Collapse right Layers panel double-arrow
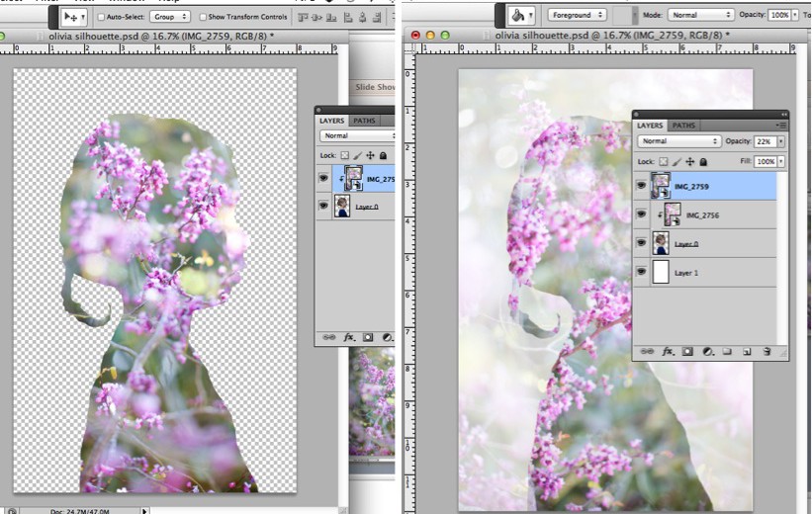Screen dimensions: 812x514 (783, 114)
